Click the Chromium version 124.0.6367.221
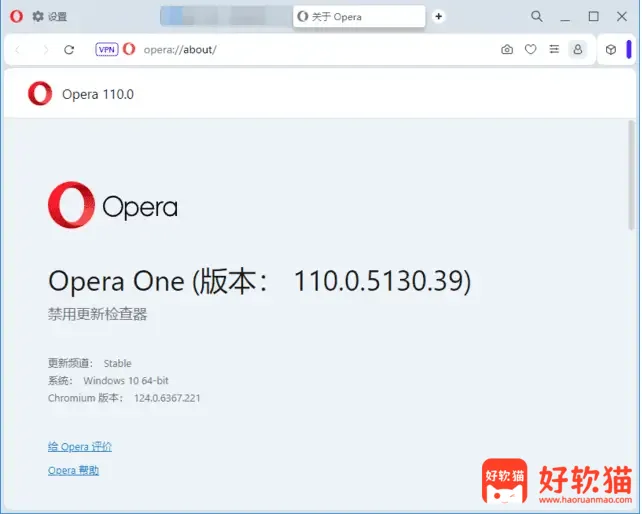 pyautogui.click(x=167, y=398)
